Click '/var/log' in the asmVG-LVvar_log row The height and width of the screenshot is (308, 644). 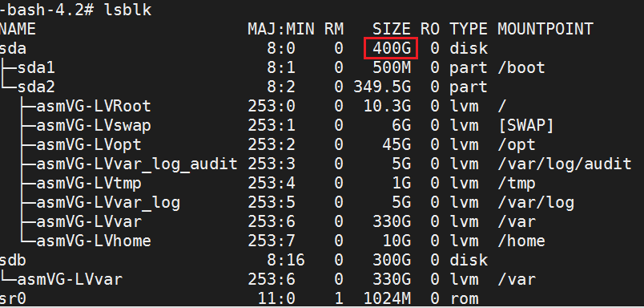536,202
